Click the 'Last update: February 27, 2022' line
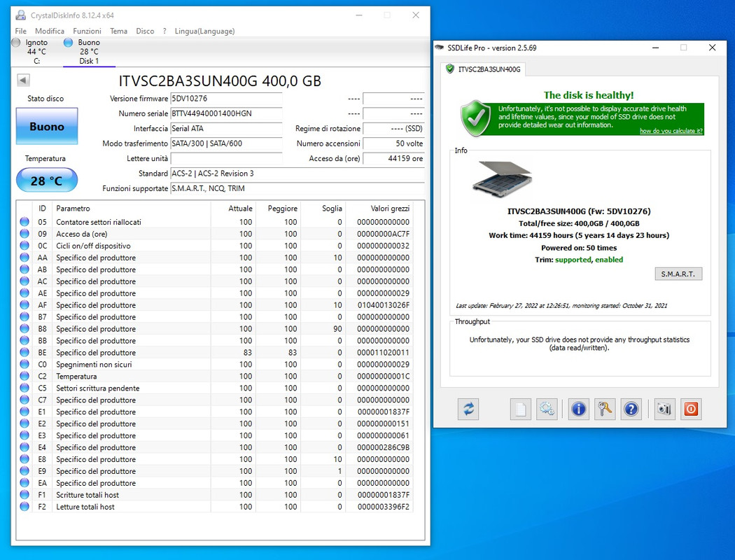The height and width of the screenshot is (560, 735). 561,305
